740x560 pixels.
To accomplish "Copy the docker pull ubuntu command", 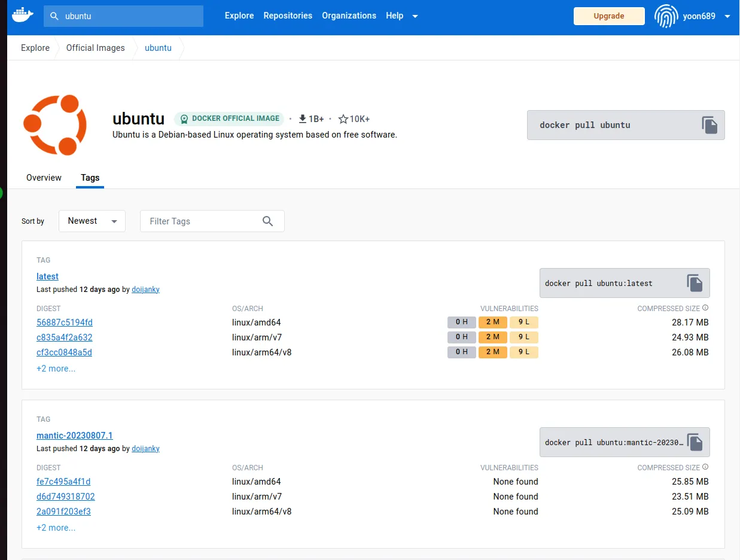I will tap(709, 125).
